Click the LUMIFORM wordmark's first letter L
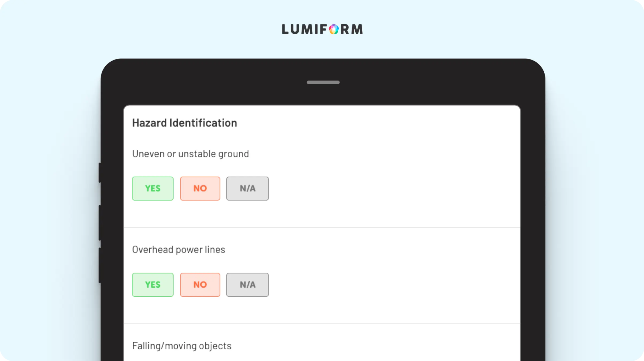The height and width of the screenshot is (361, 644). [285, 29]
